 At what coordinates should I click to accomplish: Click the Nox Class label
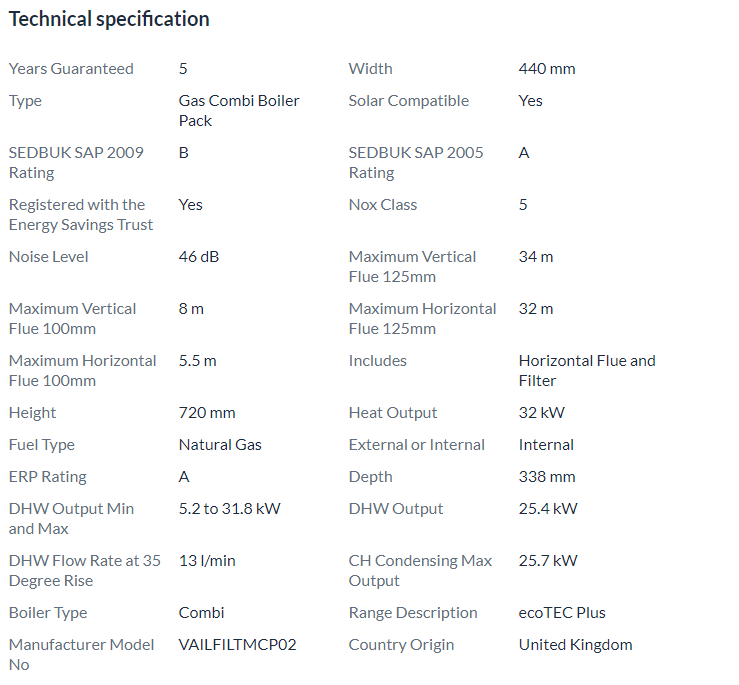pos(382,205)
